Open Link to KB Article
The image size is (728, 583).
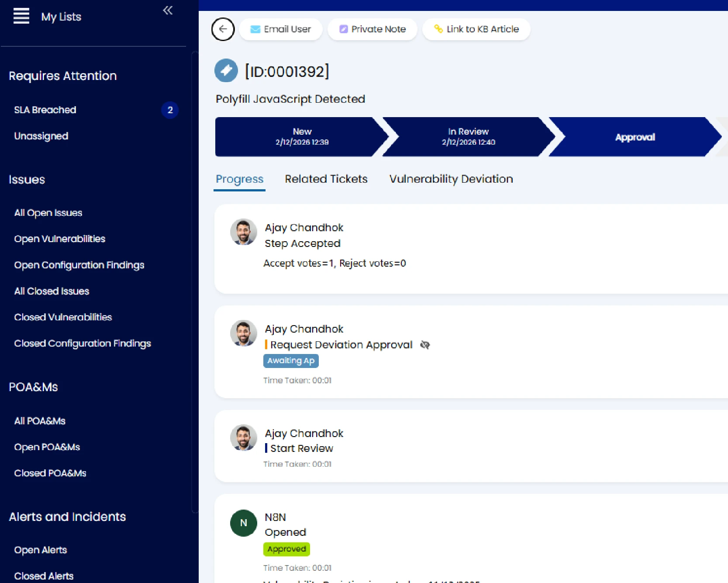(476, 29)
